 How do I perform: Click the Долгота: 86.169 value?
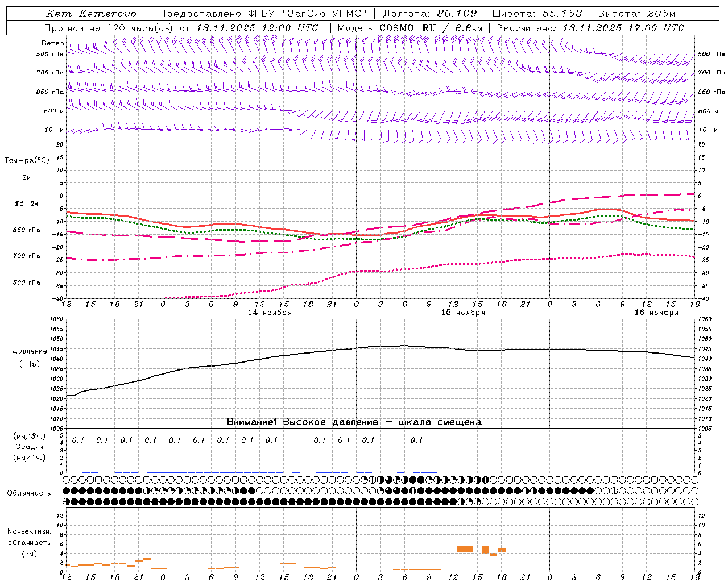point(430,14)
